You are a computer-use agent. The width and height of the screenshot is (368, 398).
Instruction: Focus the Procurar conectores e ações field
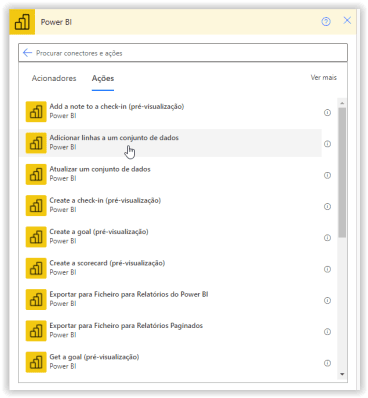[183, 53]
